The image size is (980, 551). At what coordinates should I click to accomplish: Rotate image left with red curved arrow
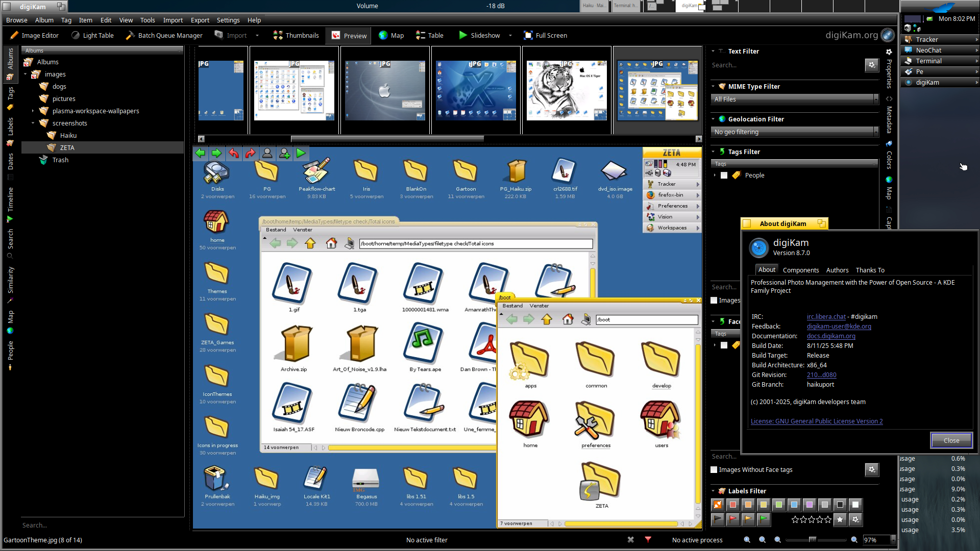[x=234, y=153]
